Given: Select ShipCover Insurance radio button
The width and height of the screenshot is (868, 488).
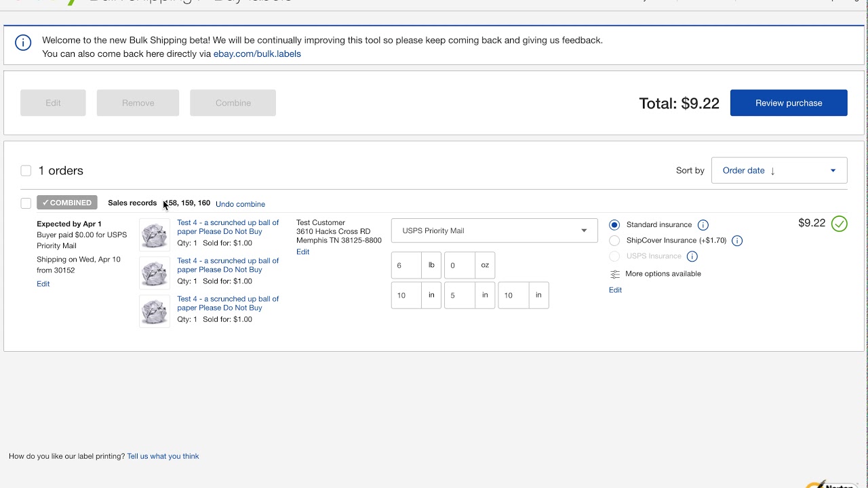Looking at the screenshot, I should 614,241.
